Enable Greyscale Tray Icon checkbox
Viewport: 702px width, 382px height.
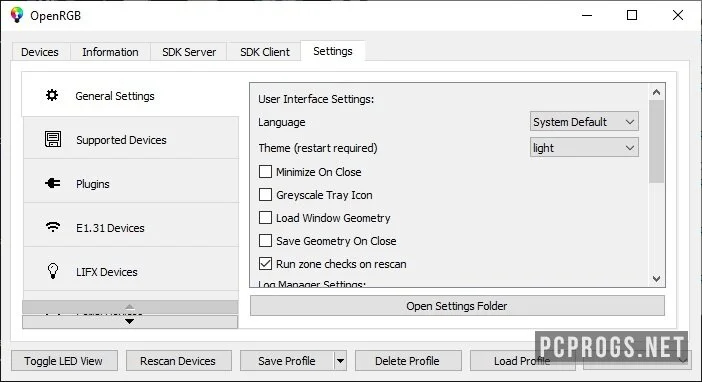pos(265,194)
